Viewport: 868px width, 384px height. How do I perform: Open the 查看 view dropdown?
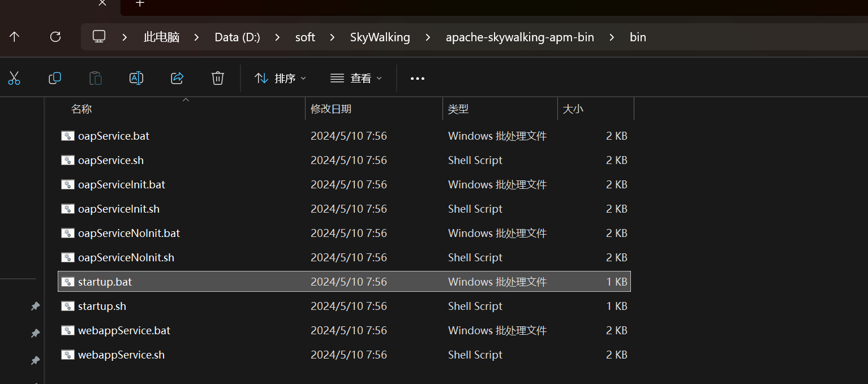356,78
